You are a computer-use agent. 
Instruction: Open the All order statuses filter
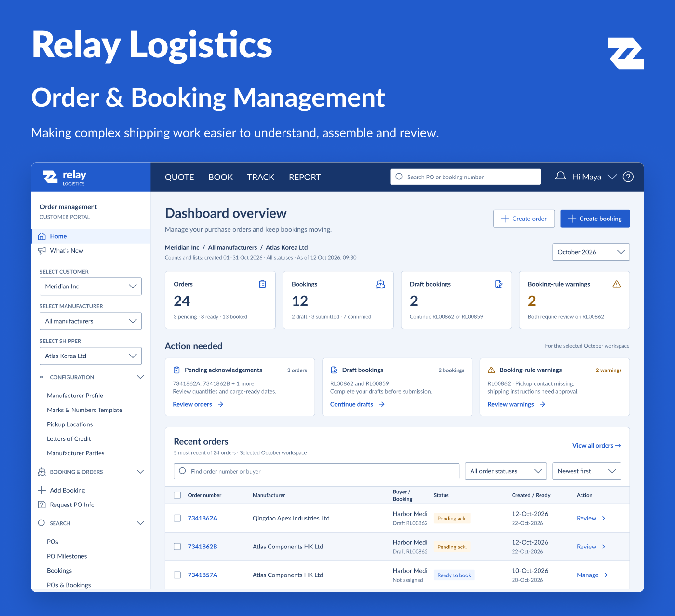tap(506, 471)
